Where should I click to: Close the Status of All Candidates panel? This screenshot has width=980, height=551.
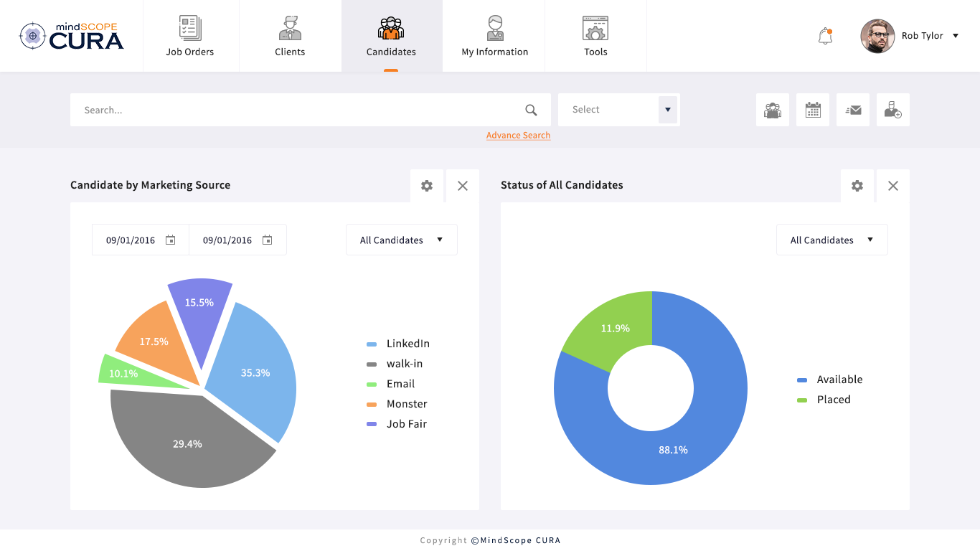[x=893, y=186]
